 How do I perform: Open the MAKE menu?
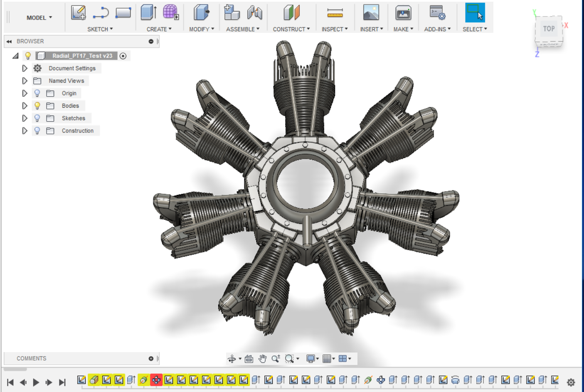point(403,29)
